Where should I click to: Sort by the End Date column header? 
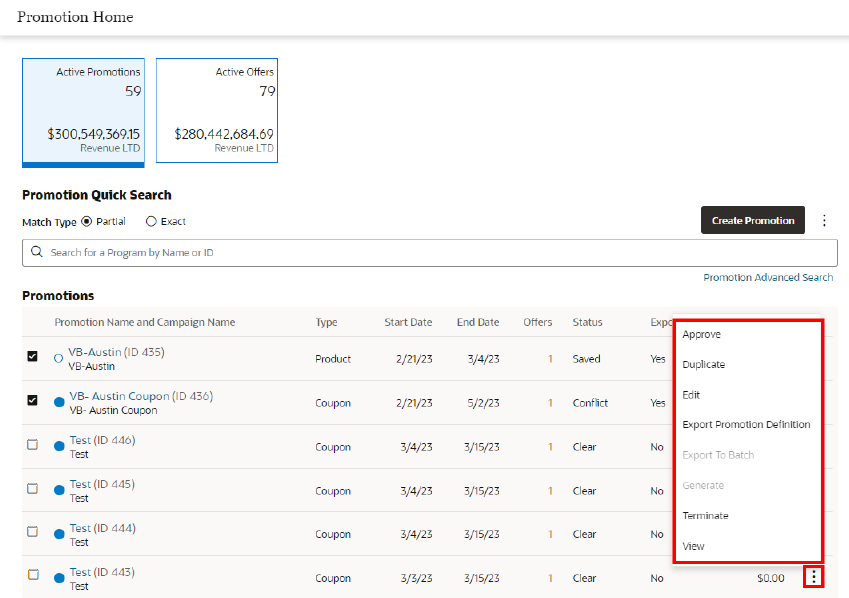[478, 322]
